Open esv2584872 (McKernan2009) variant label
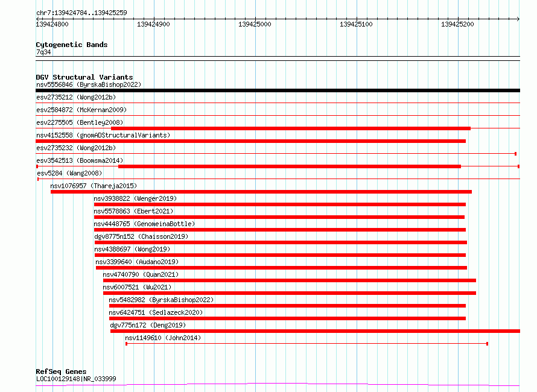This screenshot has width=537, height=392. (x=81, y=110)
